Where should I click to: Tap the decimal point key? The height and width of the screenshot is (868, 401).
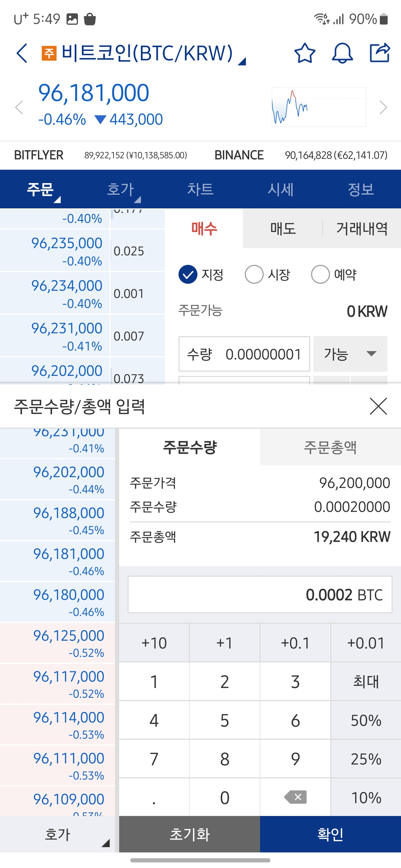tap(154, 798)
